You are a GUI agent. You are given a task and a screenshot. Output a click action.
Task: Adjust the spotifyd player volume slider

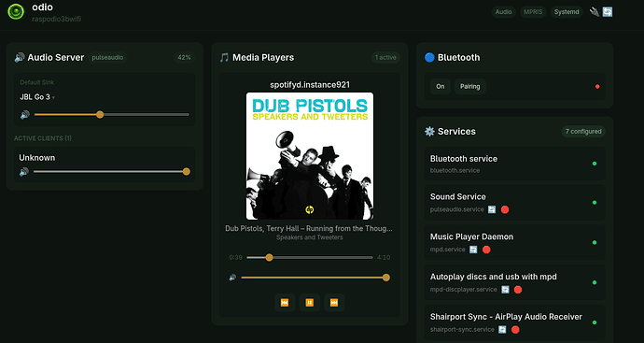315,278
